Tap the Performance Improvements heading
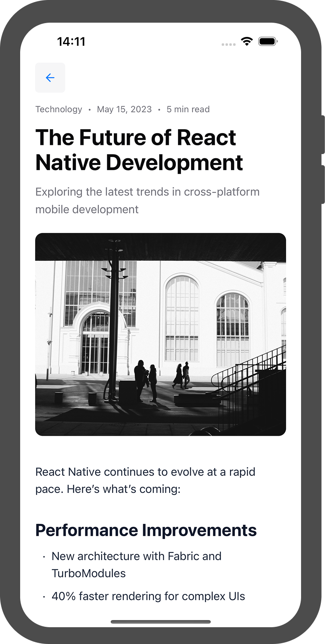 pos(146,530)
